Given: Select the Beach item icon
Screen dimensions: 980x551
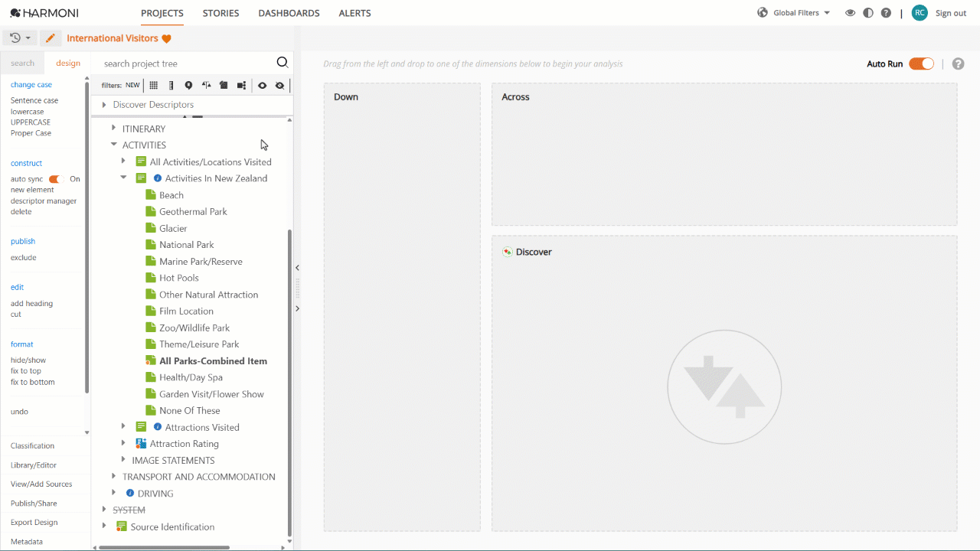Looking at the screenshot, I should [151, 195].
